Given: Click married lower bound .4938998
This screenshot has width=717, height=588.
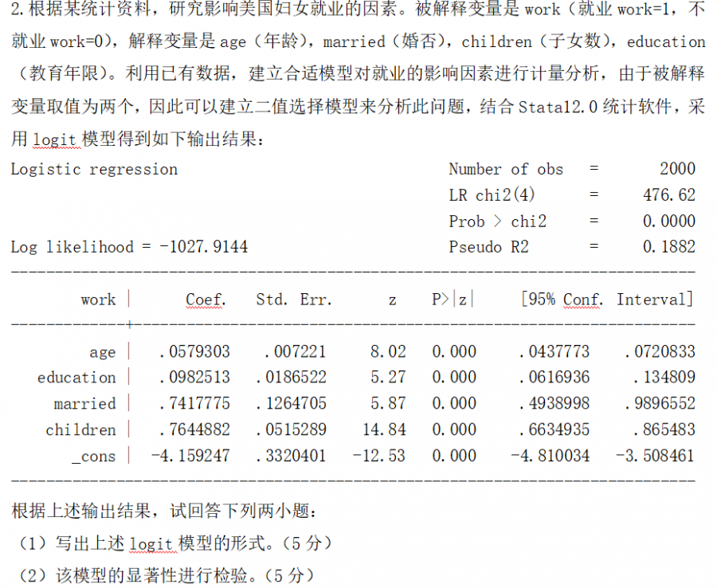Looking at the screenshot, I should [x=554, y=403].
